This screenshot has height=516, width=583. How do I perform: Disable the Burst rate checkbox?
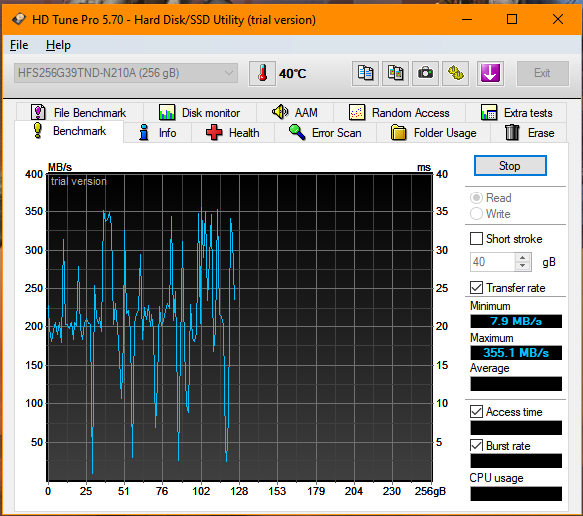click(x=476, y=445)
